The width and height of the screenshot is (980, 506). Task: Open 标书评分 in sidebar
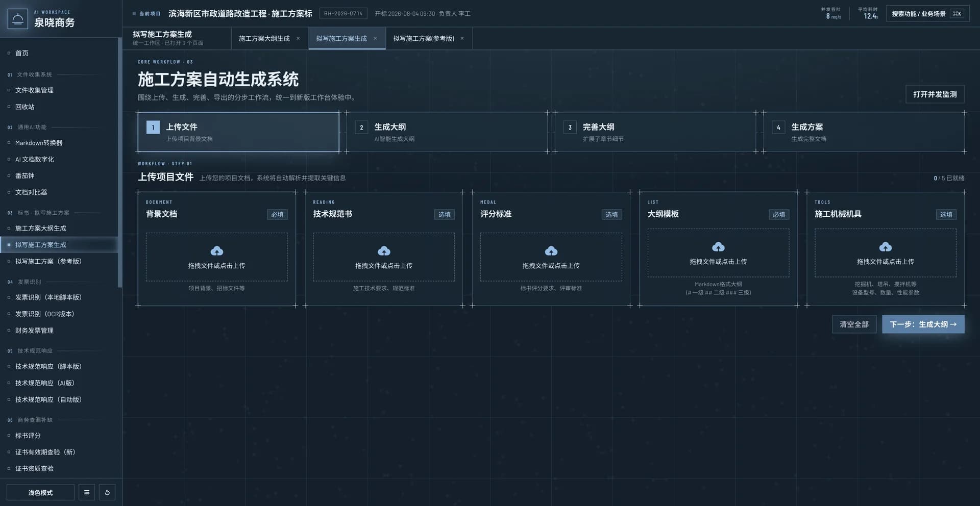point(59,436)
